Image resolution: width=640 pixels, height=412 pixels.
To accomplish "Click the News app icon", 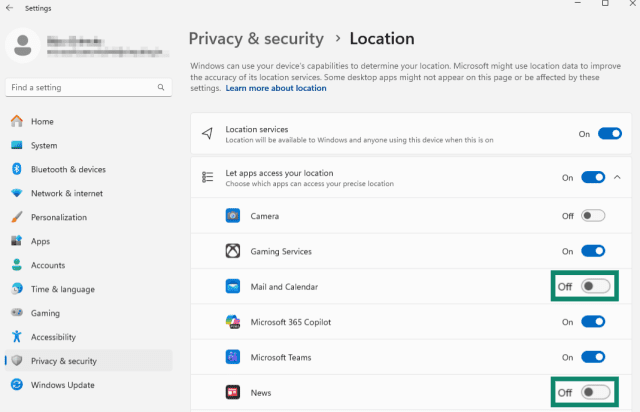I will tap(233, 392).
